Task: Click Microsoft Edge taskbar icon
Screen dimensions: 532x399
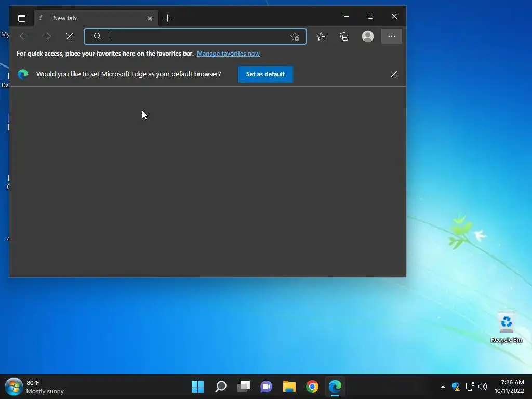Action: [335, 387]
